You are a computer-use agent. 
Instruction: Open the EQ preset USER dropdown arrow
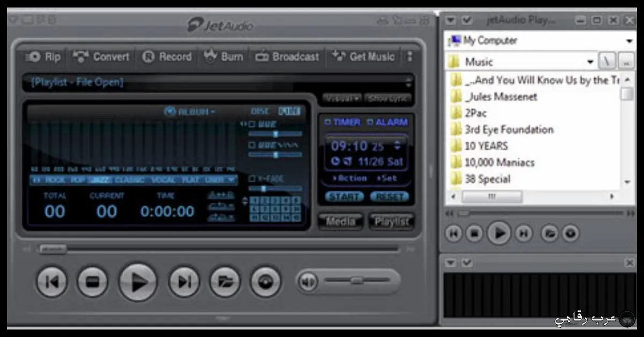pyautogui.click(x=232, y=180)
